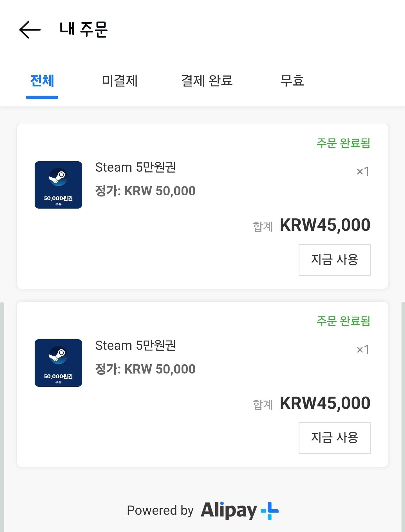
Task: Tap 지금 사용 on the first order
Action: pos(334,260)
